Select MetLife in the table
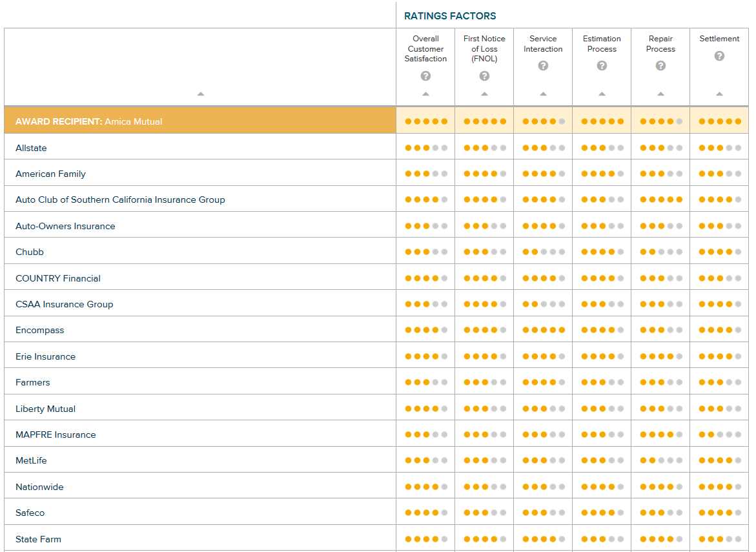Viewport: 756px width, 552px height. tap(31, 460)
